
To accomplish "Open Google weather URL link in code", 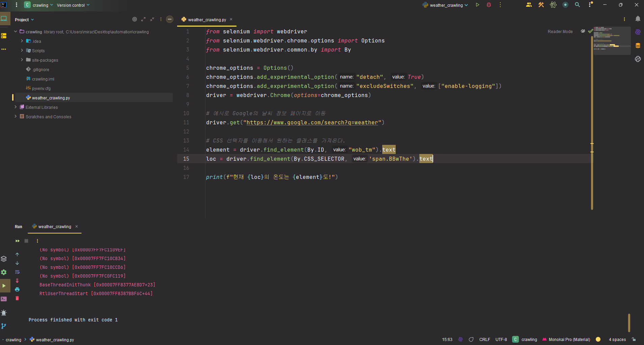I will click(x=312, y=123).
